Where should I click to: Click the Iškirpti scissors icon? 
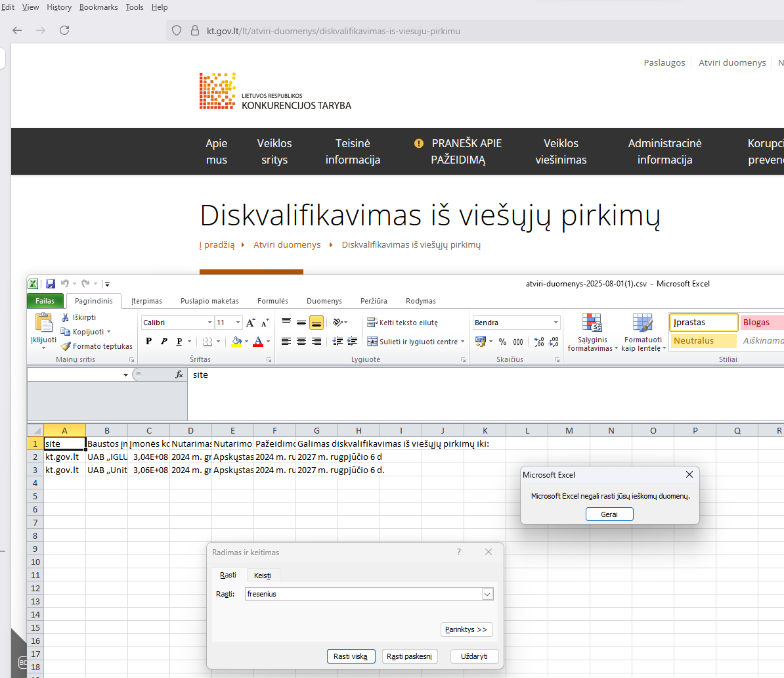[x=66, y=317]
